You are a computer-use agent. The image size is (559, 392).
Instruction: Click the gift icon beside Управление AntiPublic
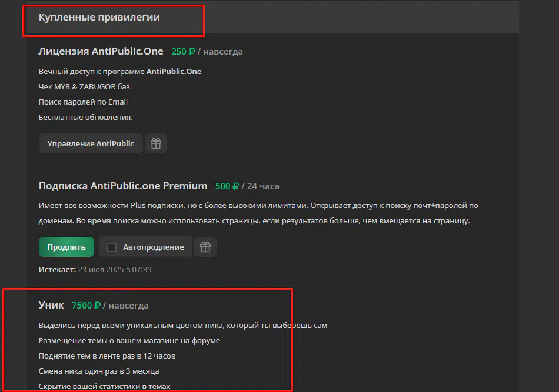(x=156, y=143)
